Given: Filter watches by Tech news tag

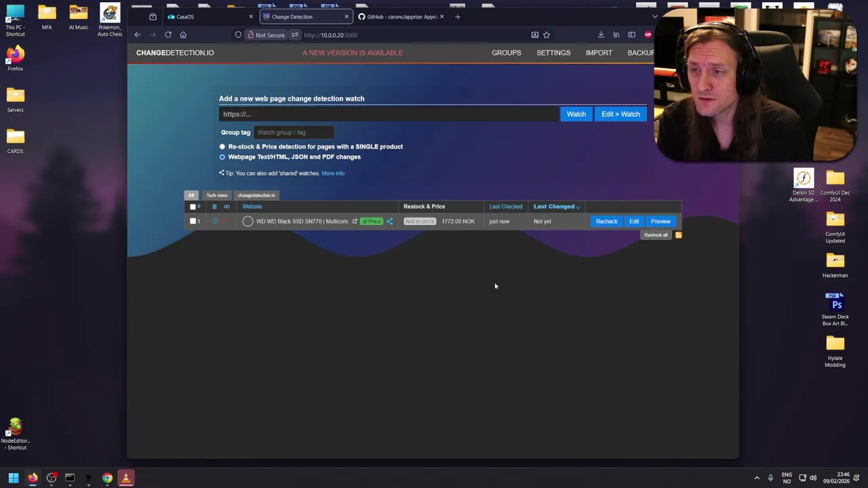Looking at the screenshot, I should tap(217, 195).
